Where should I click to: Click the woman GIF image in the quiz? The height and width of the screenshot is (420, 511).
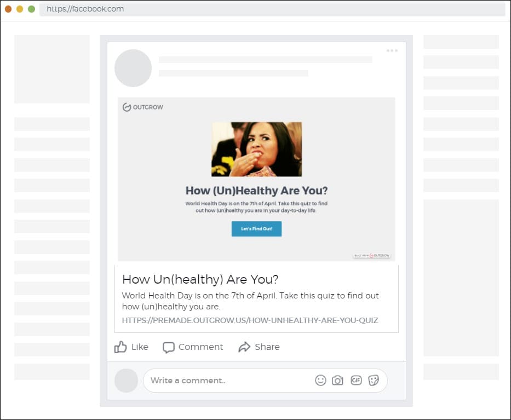coord(256,149)
